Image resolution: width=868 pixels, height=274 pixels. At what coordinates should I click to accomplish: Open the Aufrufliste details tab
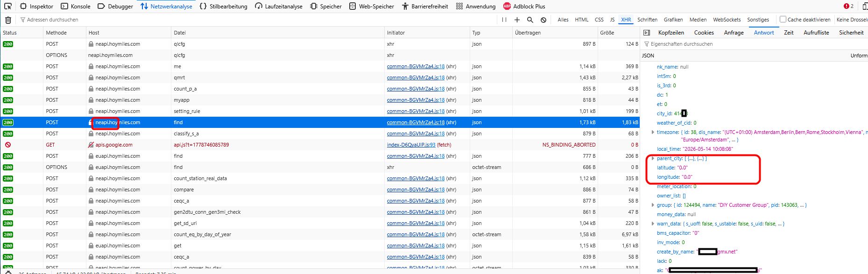click(816, 33)
